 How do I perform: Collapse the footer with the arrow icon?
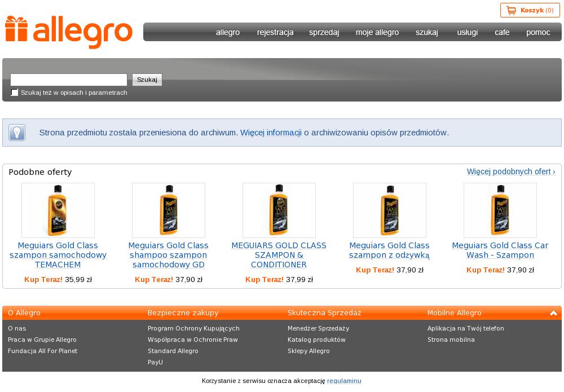coord(553,313)
